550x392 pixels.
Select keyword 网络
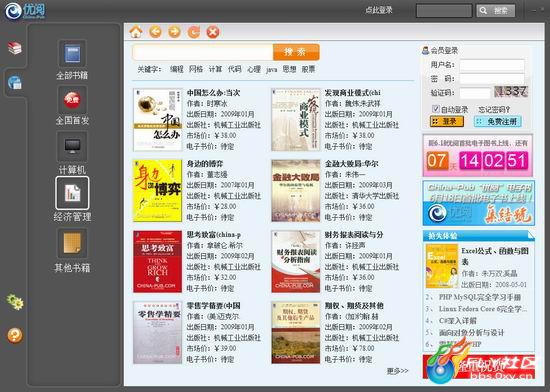[196, 69]
